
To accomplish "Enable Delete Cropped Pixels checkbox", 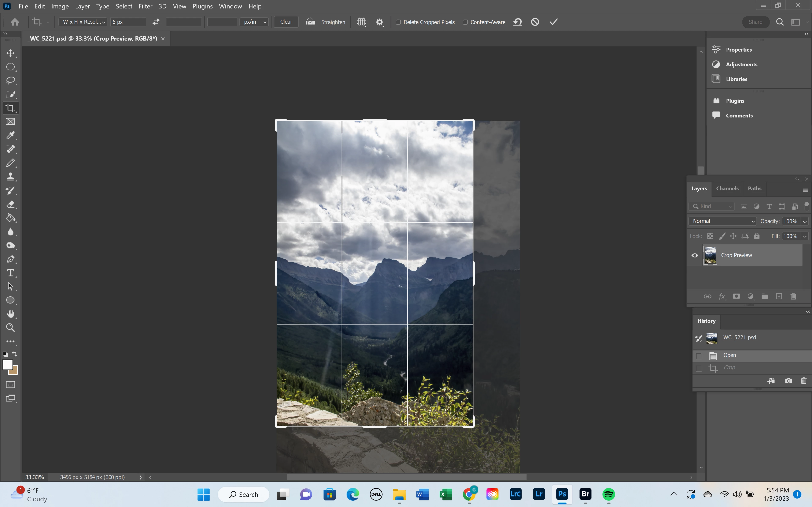I will pyautogui.click(x=398, y=22).
